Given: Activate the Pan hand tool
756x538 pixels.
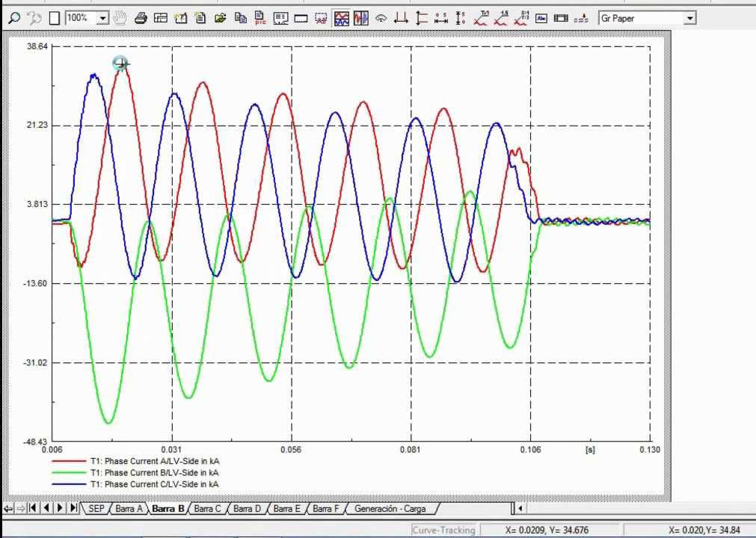Looking at the screenshot, I should click(x=120, y=17).
